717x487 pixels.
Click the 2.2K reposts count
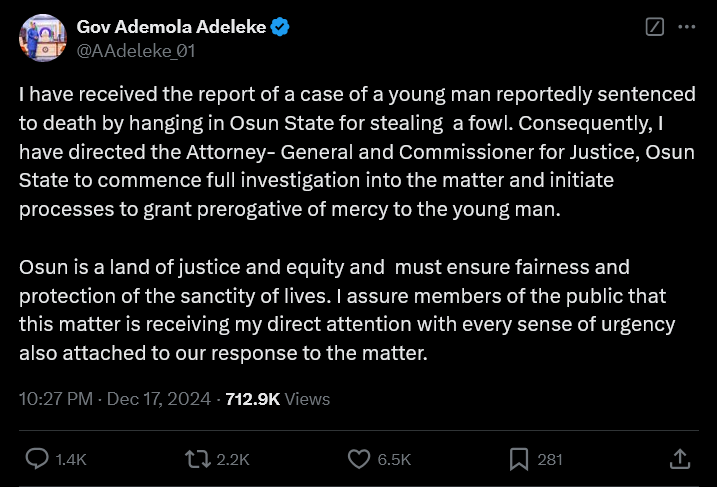coord(232,460)
